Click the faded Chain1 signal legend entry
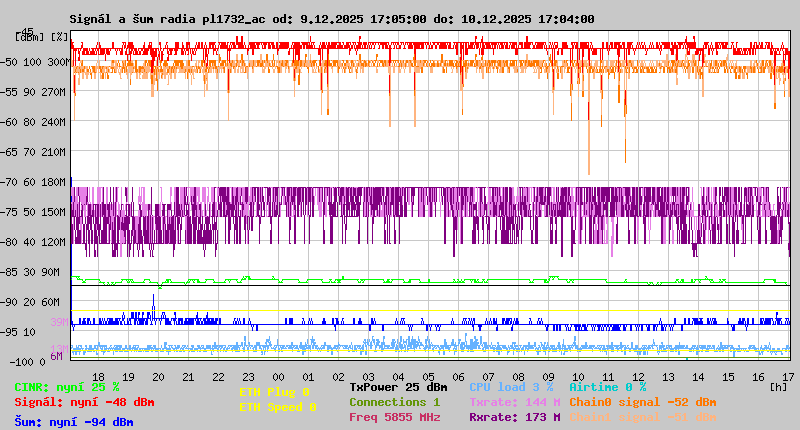The height and width of the screenshot is (430, 800). (642, 417)
